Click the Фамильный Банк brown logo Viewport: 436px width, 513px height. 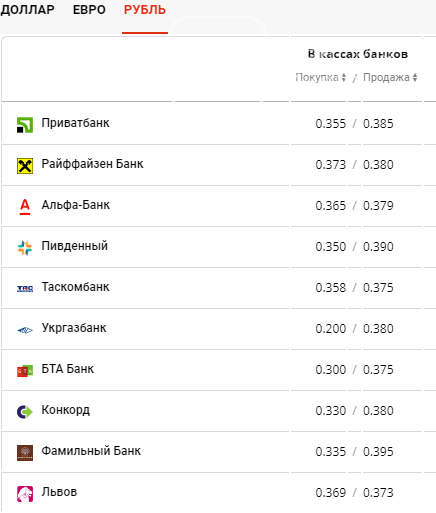tap(25, 453)
